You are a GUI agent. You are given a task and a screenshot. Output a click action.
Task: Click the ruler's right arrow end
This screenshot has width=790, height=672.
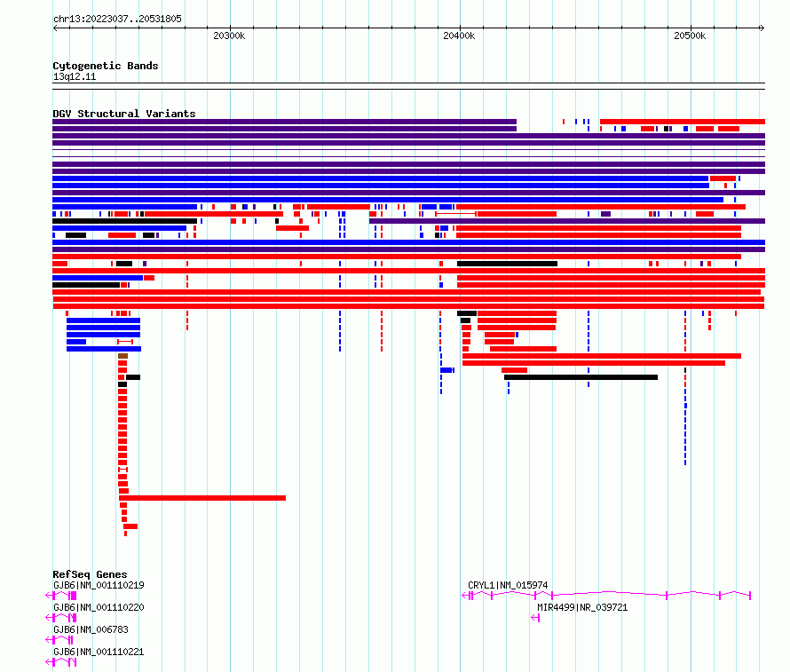point(762,28)
